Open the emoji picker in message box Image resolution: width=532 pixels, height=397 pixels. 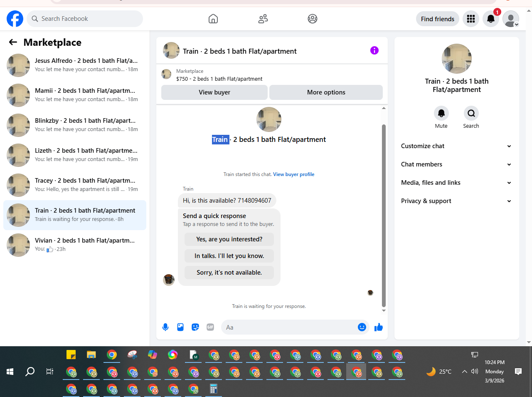click(362, 327)
